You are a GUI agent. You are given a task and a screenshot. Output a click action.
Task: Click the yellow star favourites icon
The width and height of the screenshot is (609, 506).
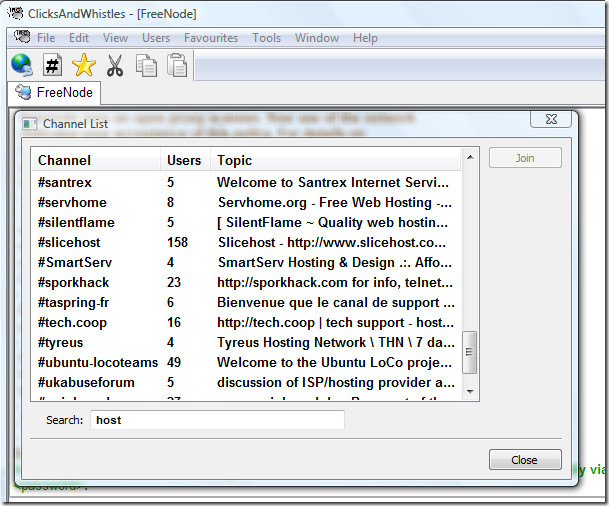pos(84,64)
